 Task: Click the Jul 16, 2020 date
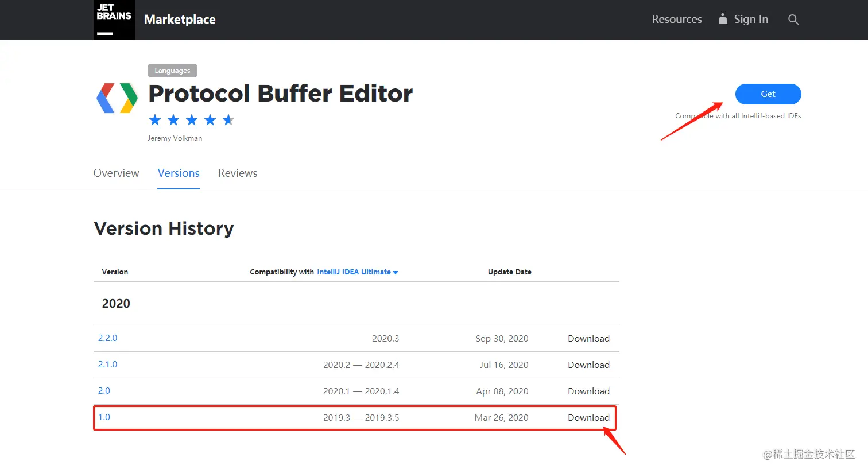[504, 365]
